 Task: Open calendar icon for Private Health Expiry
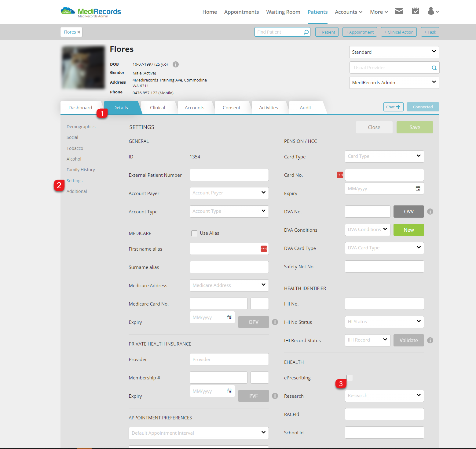click(x=229, y=391)
